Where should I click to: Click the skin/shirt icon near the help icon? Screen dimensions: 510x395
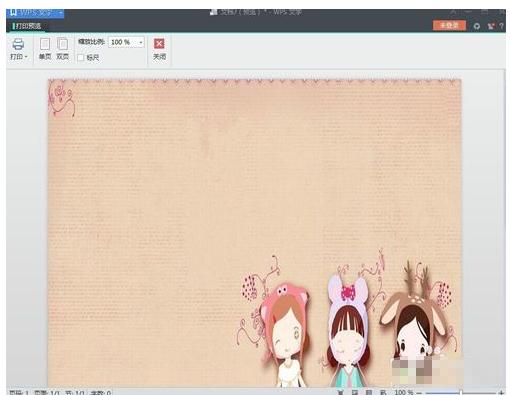490,26
